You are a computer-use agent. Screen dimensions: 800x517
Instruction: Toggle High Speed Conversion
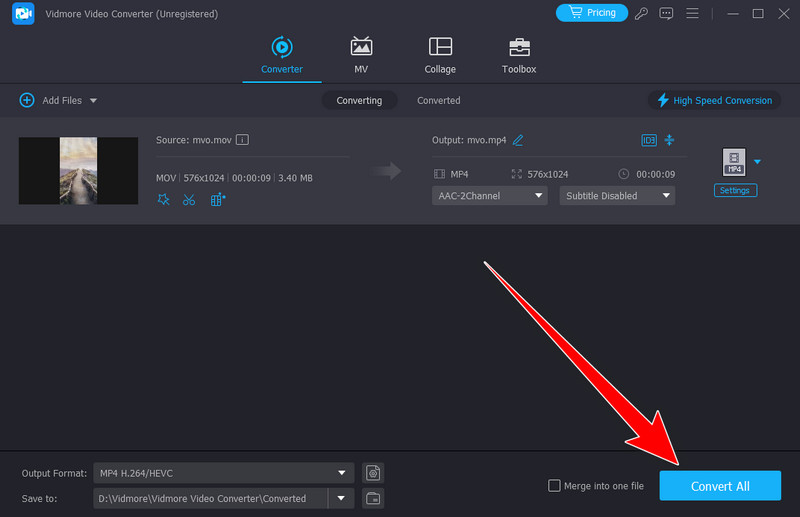coord(714,100)
